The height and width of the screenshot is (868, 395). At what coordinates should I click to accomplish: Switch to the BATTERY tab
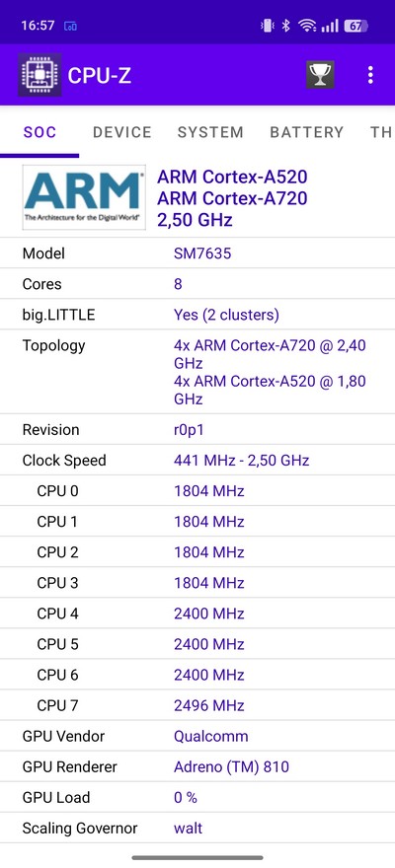[306, 132]
